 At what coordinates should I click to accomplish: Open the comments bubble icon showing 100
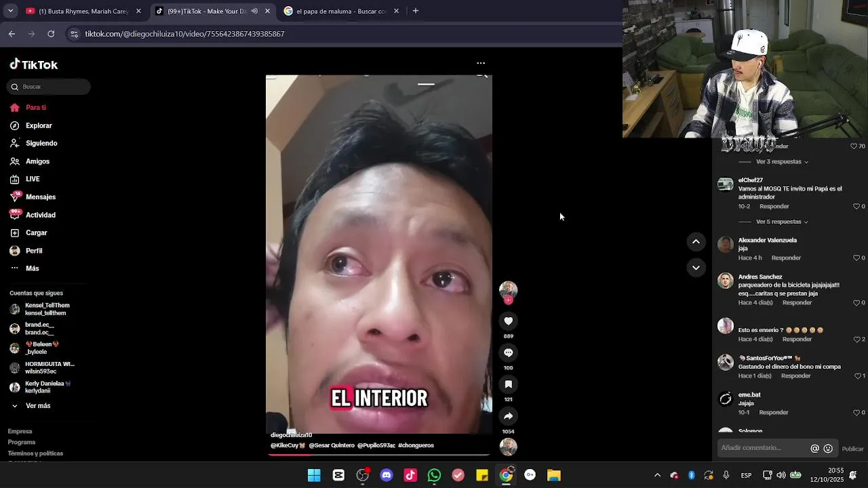pos(508,353)
